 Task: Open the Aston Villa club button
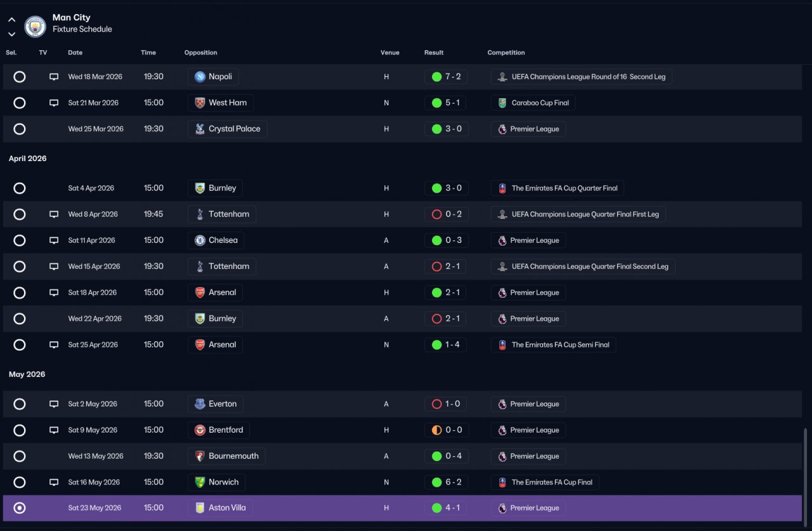pos(220,508)
